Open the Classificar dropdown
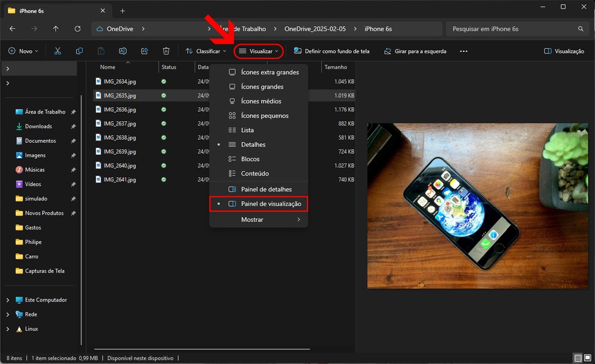 click(205, 51)
